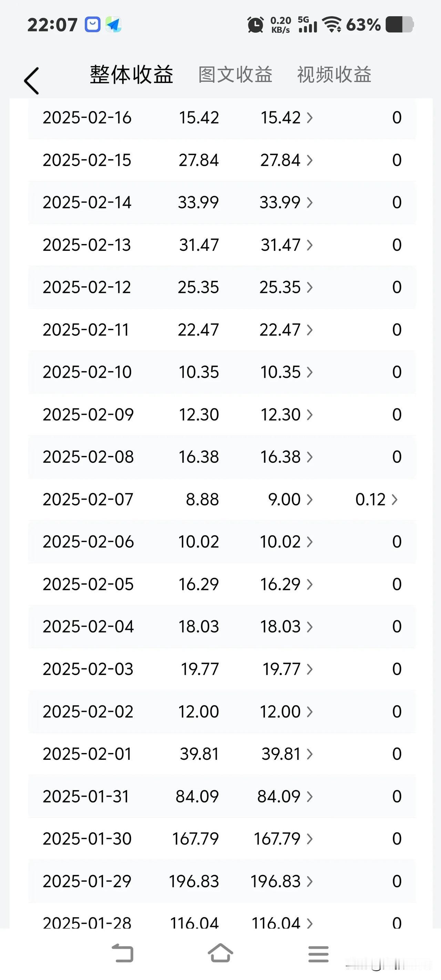
Task: Select the 2025-02-10 date row
Action: click(x=222, y=372)
